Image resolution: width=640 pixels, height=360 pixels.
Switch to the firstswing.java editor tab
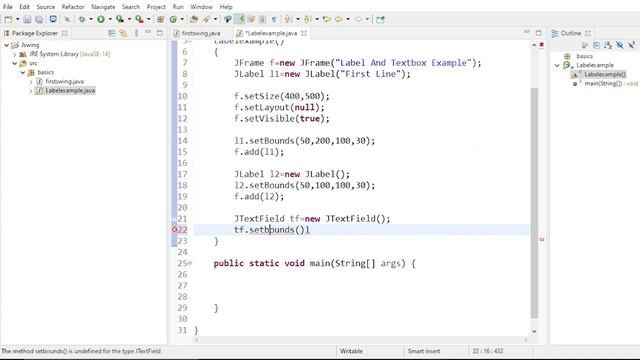click(201, 33)
